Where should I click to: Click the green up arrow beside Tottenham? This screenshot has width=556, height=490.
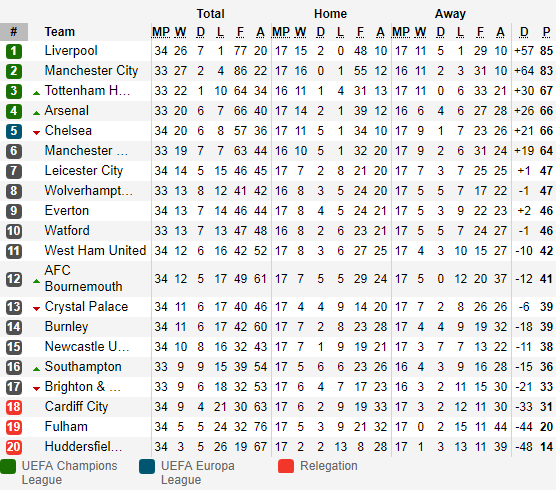(36, 93)
